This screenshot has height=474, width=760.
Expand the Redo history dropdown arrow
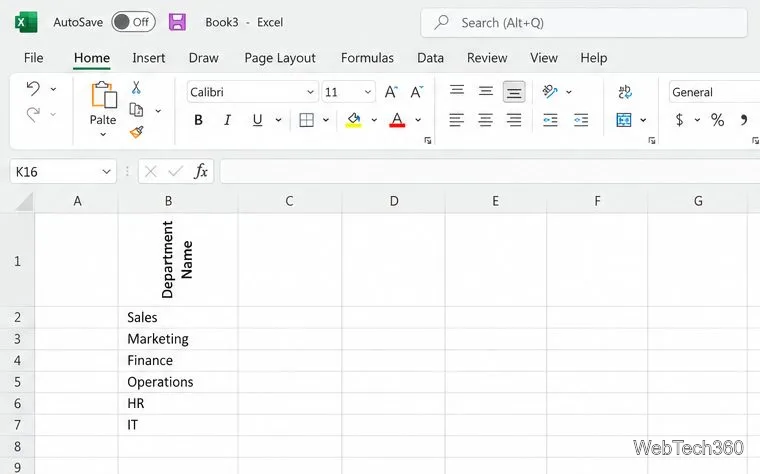pyautogui.click(x=53, y=115)
